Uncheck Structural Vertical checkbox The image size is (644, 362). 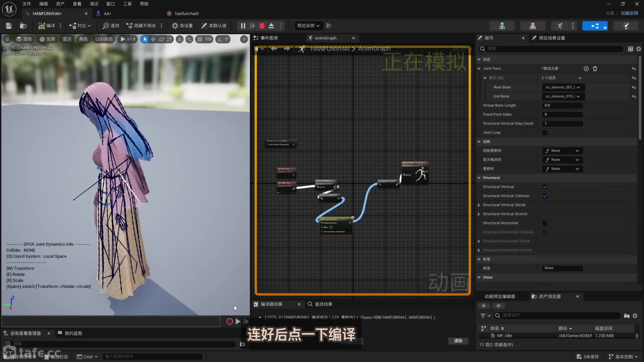[545, 187]
